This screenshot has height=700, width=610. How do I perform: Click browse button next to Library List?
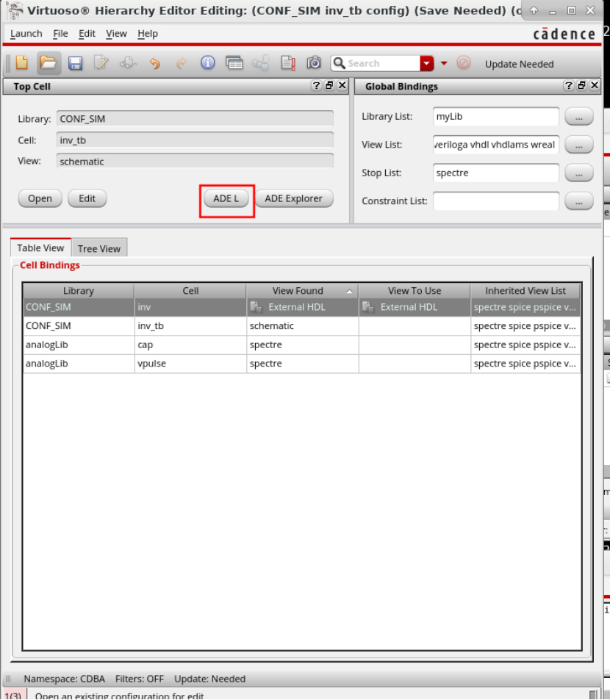578,117
